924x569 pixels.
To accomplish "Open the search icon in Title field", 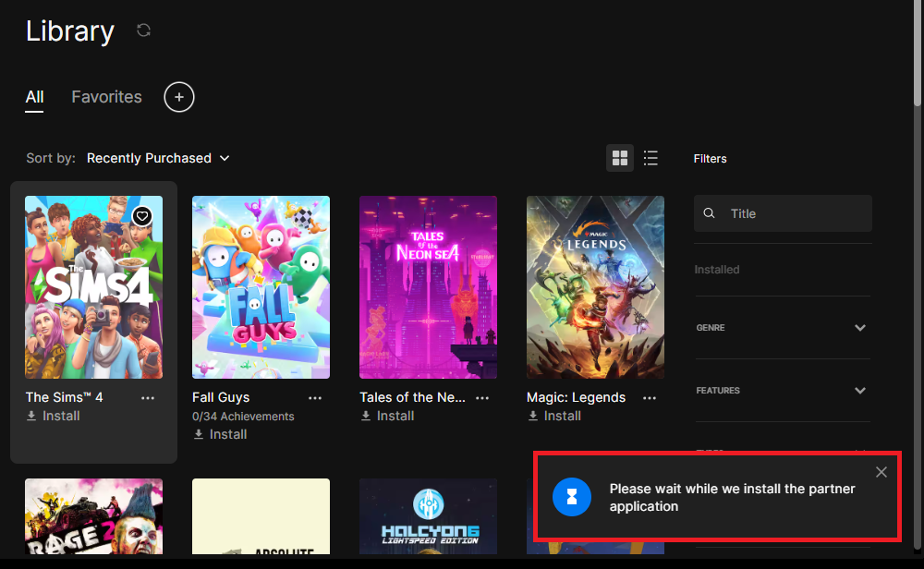I will click(709, 212).
